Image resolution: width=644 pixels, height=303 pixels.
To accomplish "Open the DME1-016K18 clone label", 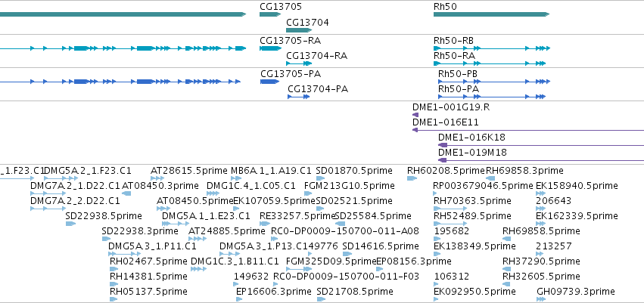I will tap(472, 138).
